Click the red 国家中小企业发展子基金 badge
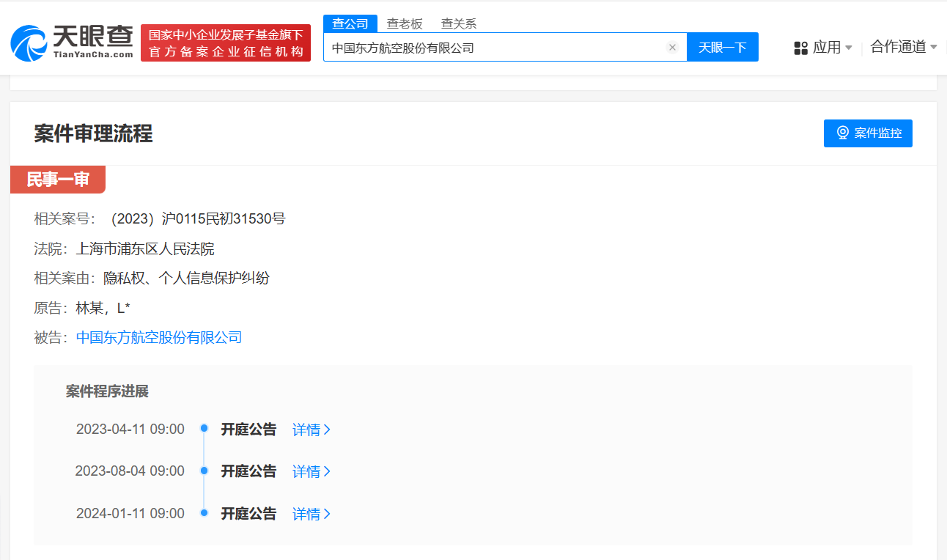This screenshot has height=560, width=947. click(225, 43)
